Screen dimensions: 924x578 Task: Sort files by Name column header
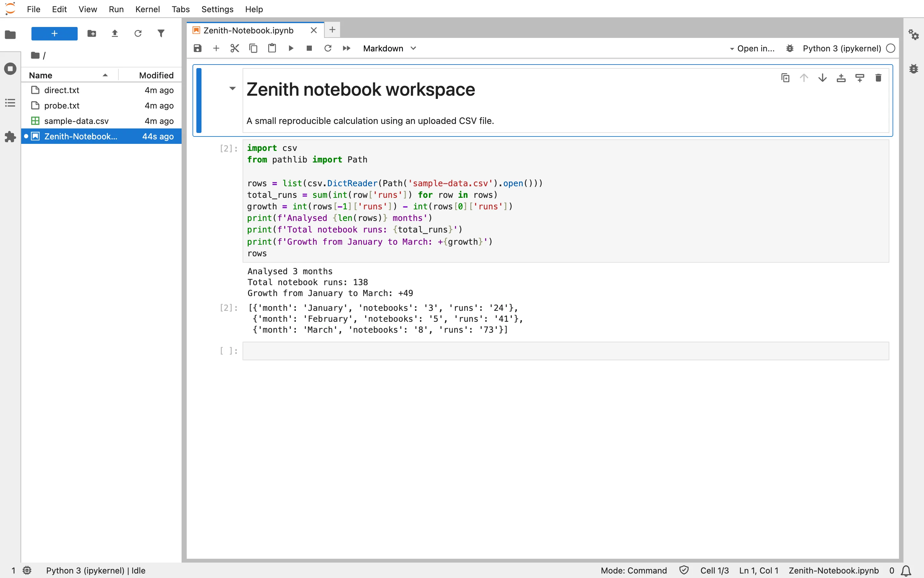click(x=70, y=75)
